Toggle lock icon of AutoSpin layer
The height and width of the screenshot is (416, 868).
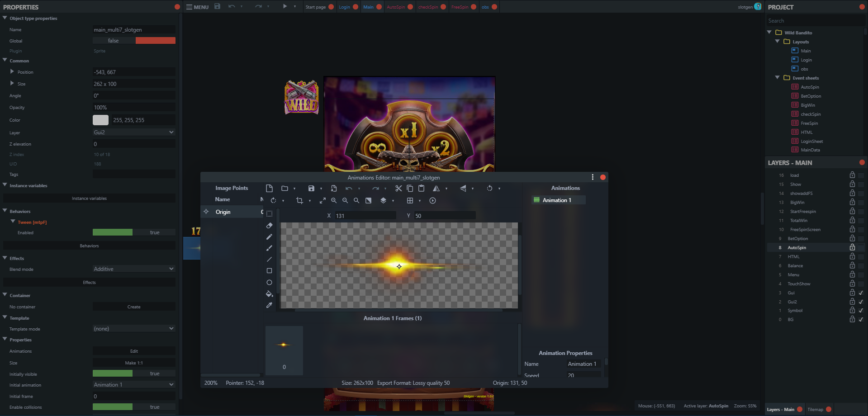(x=852, y=247)
